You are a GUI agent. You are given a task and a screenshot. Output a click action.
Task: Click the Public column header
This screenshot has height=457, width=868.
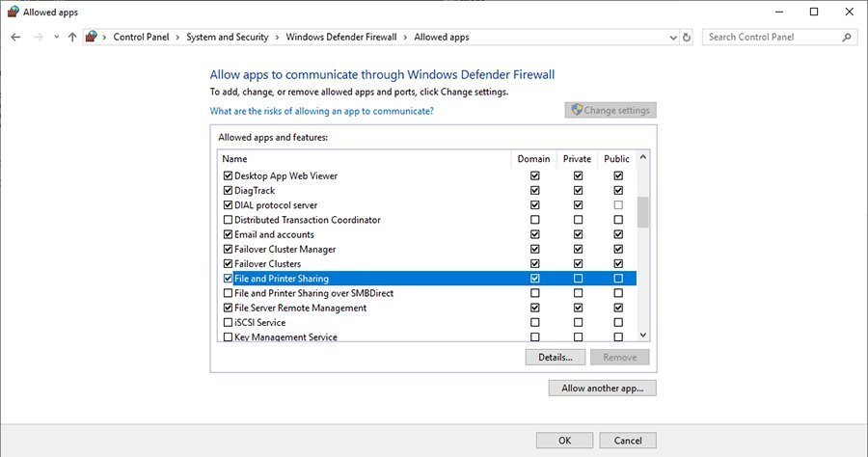[x=616, y=159]
